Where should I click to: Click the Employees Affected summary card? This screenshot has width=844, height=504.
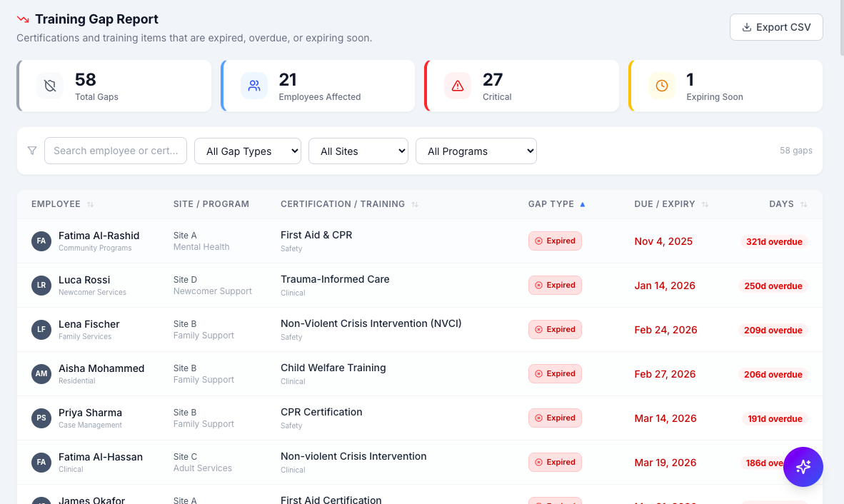pos(318,86)
